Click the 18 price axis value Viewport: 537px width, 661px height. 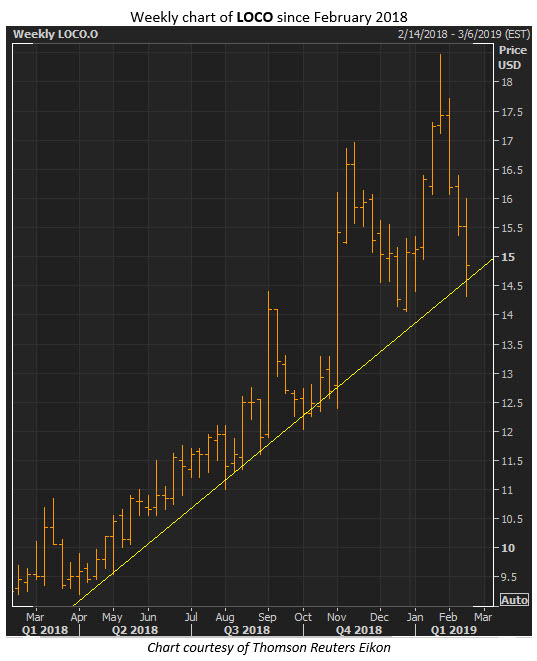click(507, 82)
